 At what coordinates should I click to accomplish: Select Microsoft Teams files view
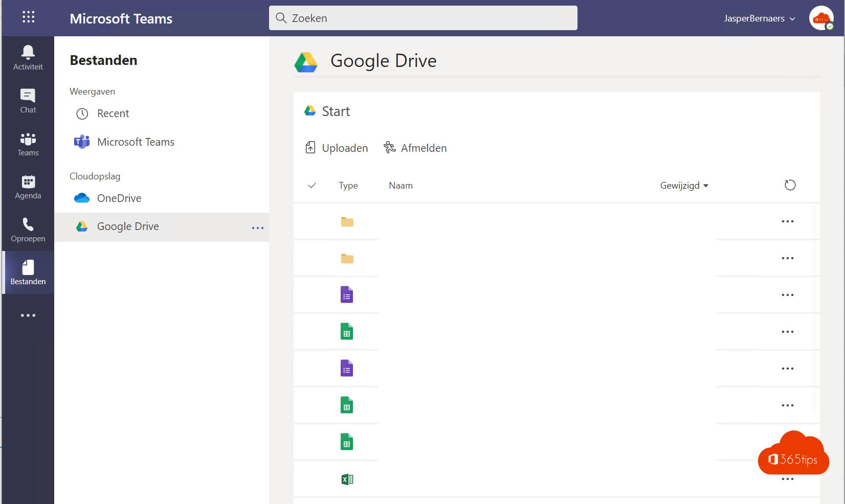click(135, 142)
